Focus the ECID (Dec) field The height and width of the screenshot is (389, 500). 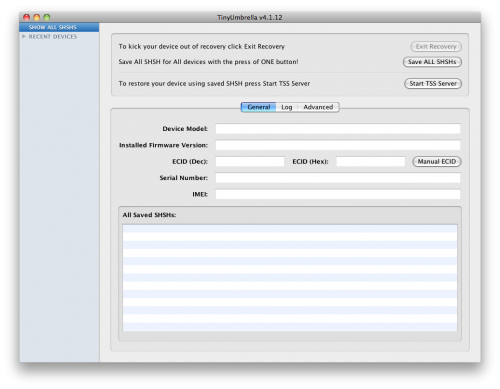tap(250, 161)
